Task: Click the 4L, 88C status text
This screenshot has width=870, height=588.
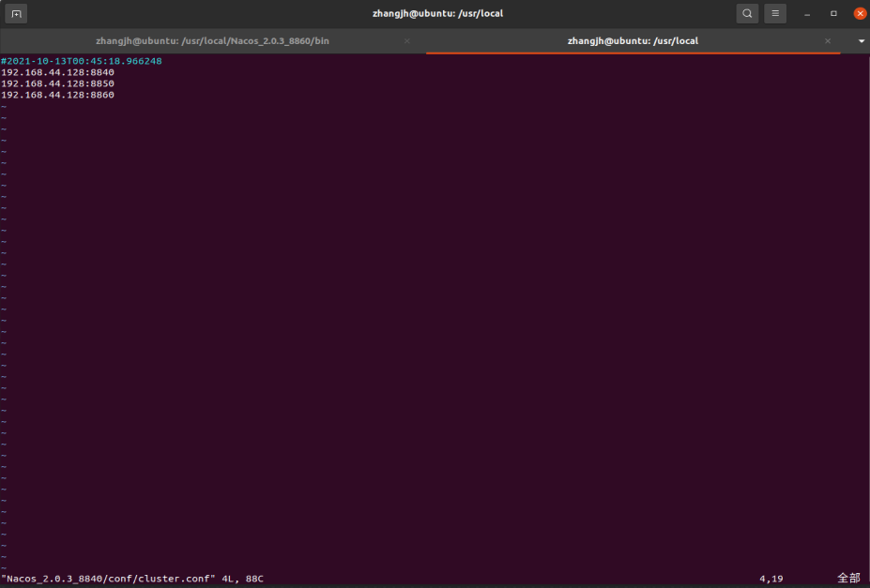Action: (242, 579)
